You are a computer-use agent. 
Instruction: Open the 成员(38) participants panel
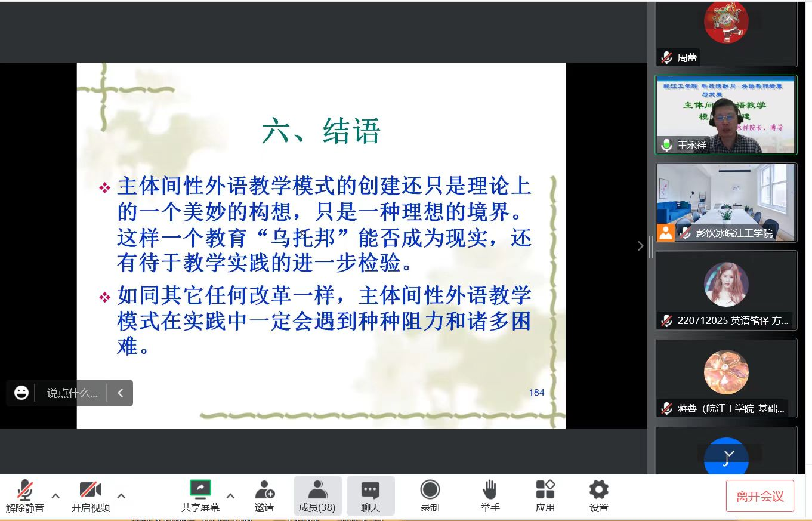[x=317, y=491]
